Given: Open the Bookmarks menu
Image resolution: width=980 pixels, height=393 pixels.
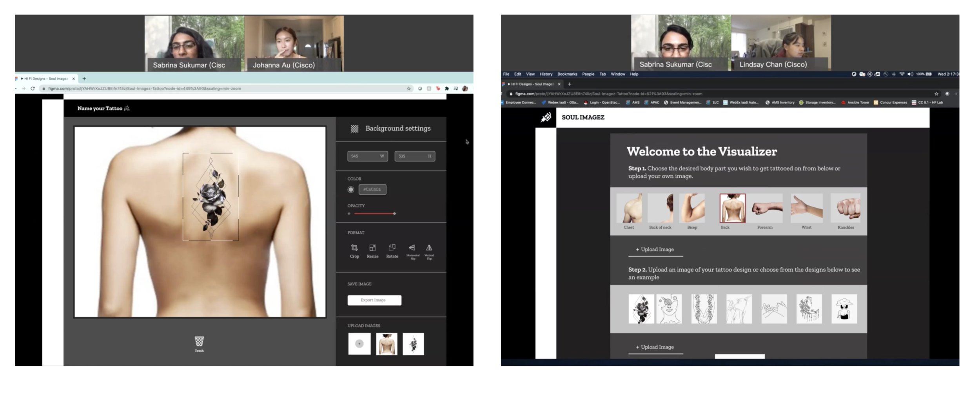Looking at the screenshot, I should pyautogui.click(x=567, y=74).
